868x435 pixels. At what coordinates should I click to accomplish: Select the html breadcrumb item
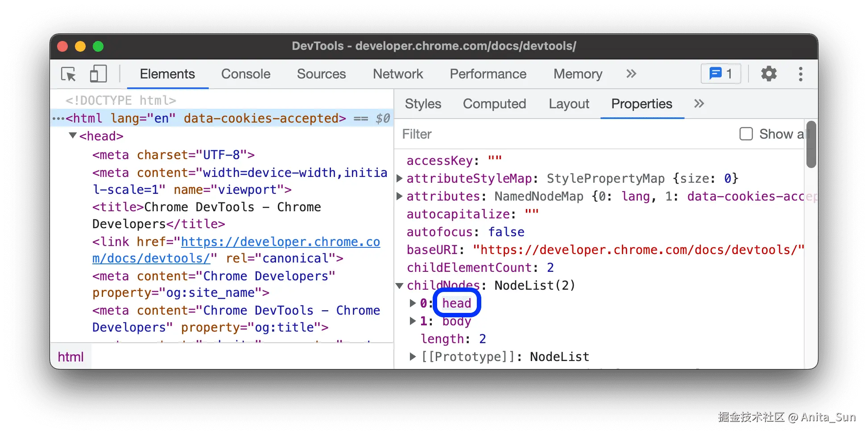70,357
